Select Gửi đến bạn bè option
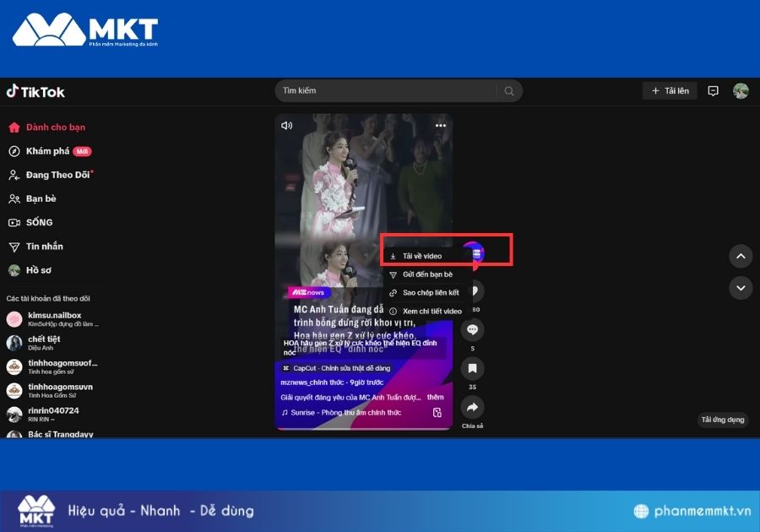The height and width of the screenshot is (532, 760). tap(427, 274)
